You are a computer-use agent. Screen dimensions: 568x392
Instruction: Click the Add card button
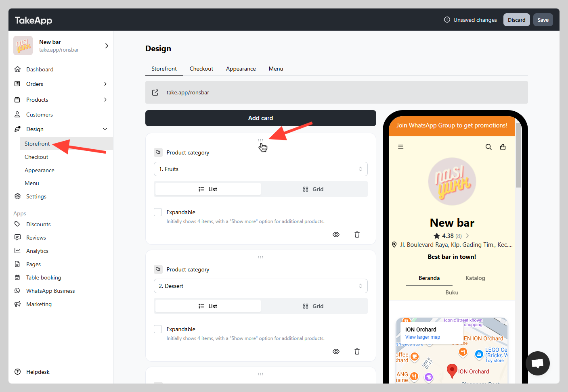pos(261,118)
